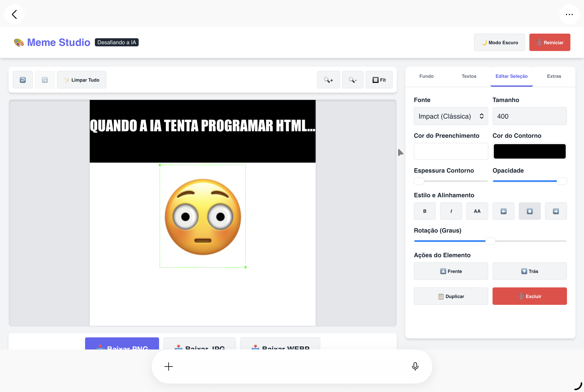The image size is (584, 392).
Task: Click the bottom-right green resize handle
Action: click(246, 267)
